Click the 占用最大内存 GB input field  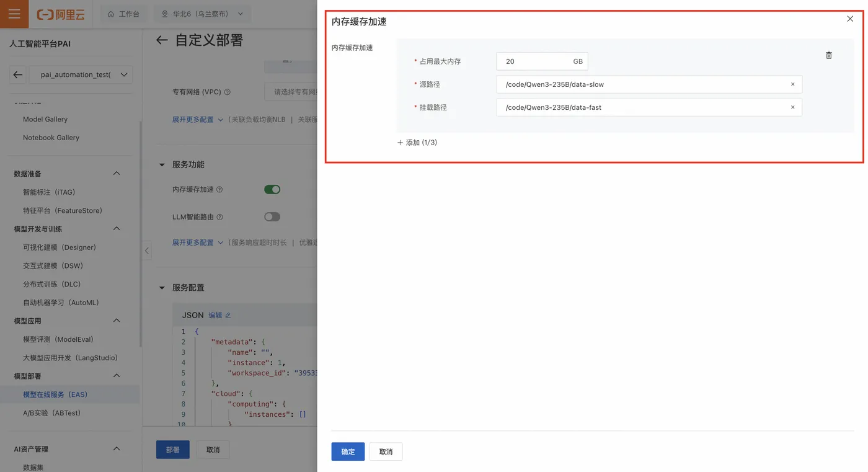pyautogui.click(x=542, y=61)
